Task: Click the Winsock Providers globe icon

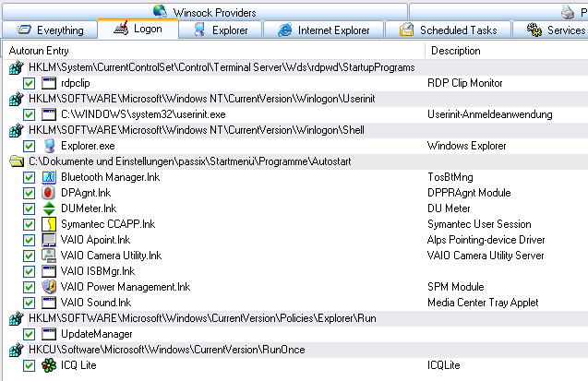Action: (x=161, y=11)
